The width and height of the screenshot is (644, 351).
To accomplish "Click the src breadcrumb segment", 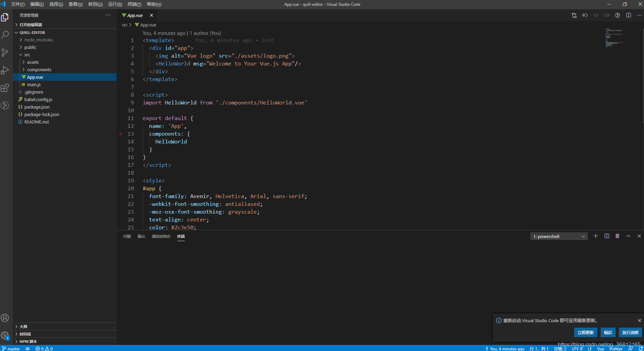I will point(125,25).
